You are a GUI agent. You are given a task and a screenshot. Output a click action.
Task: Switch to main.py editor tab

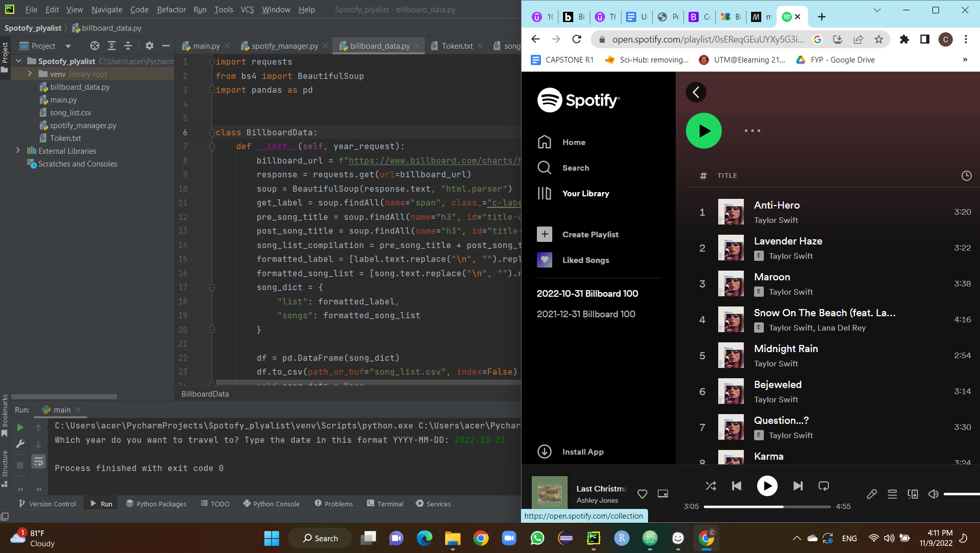click(x=206, y=46)
